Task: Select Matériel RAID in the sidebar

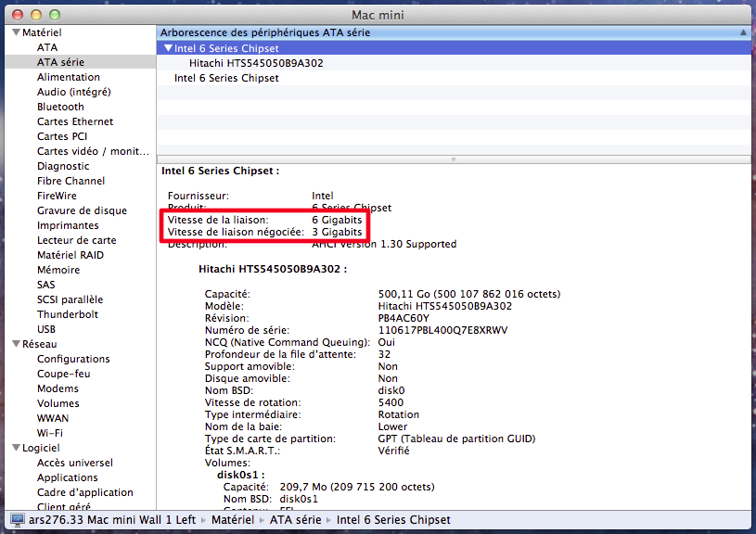Action: tap(70, 255)
